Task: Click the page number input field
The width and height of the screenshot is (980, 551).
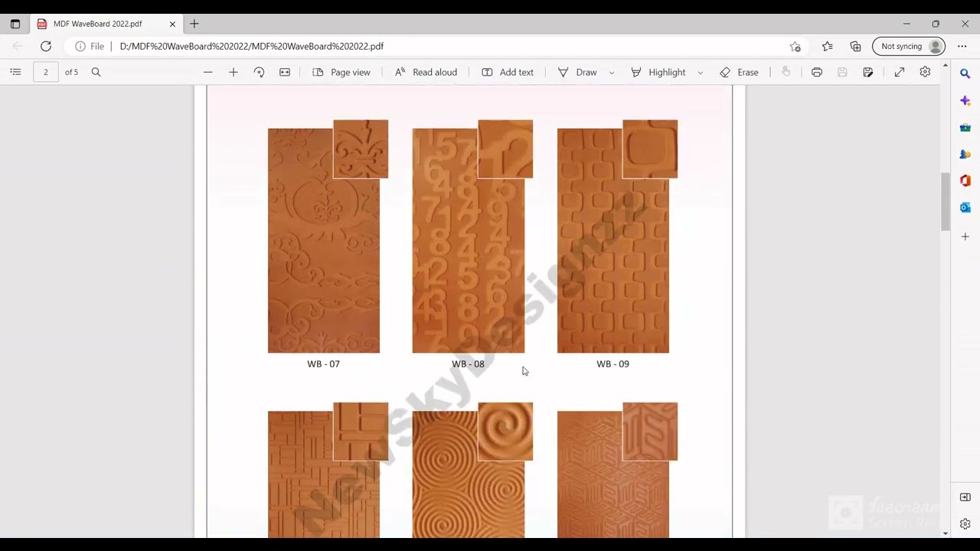Action: [x=46, y=72]
